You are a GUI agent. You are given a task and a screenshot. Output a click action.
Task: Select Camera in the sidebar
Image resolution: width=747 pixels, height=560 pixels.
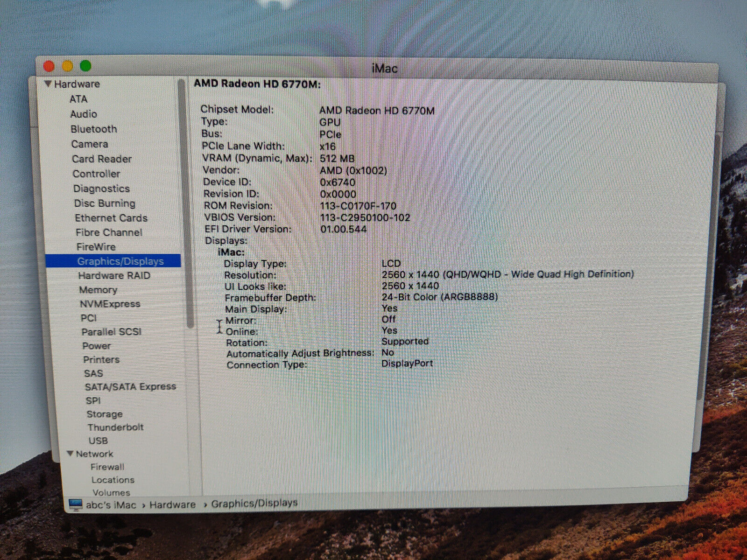90,144
